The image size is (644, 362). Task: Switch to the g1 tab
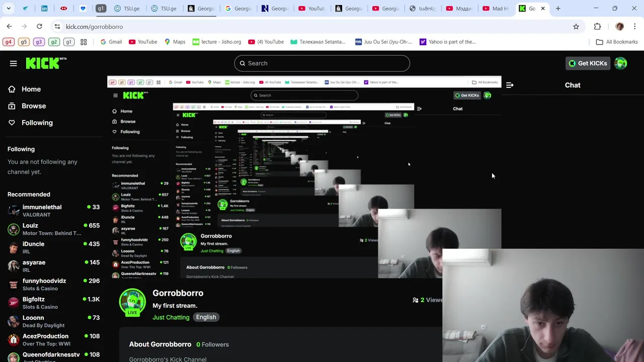click(x=101, y=9)
